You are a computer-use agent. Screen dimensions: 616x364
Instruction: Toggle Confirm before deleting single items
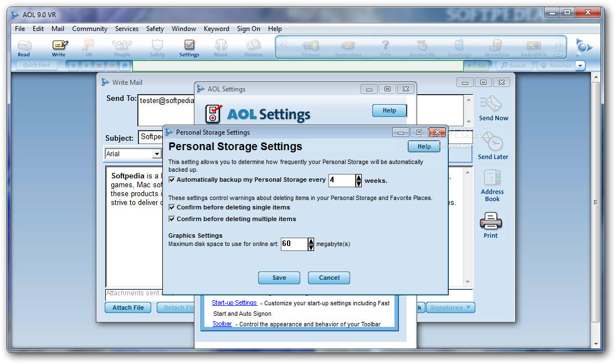[172, 207]
